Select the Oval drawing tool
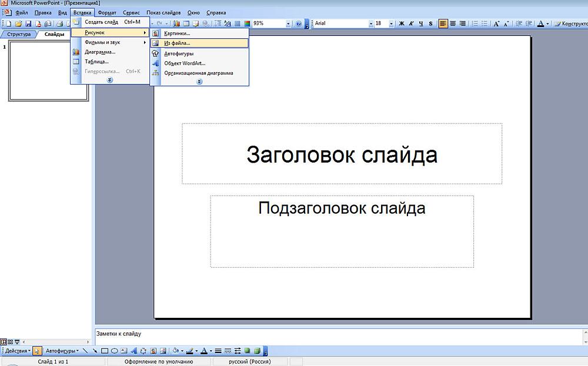 114,351
